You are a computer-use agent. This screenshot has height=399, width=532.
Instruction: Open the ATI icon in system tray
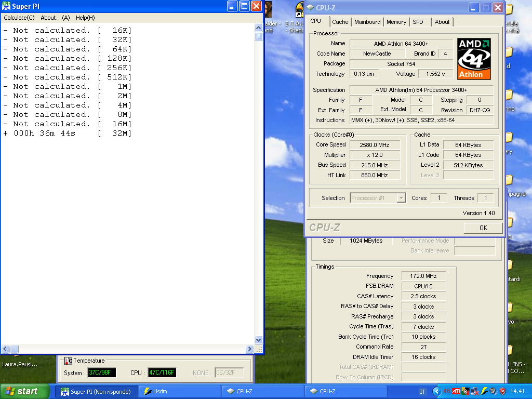[456, 391]
